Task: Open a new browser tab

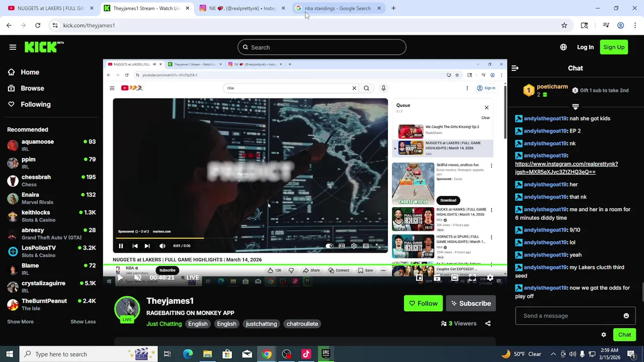Action: [393, 8]
